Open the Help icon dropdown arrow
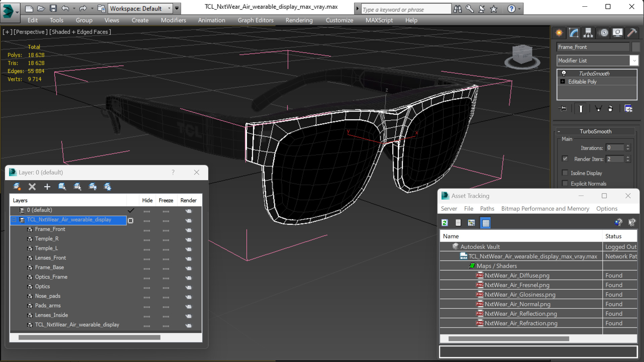644x362 pixels. (x=519, y=9)
